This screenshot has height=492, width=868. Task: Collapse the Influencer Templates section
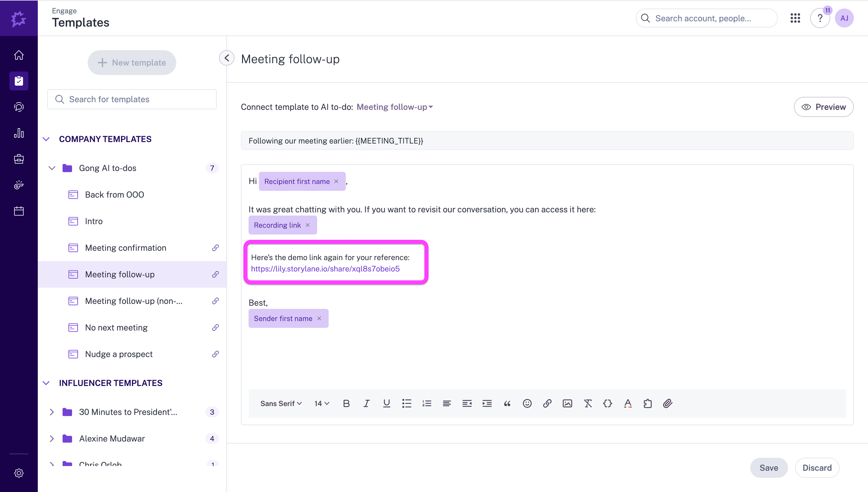46,383
